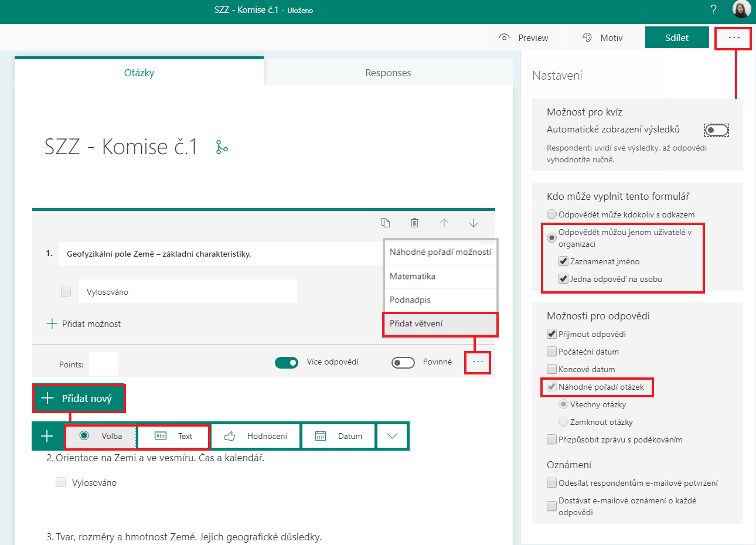Screen dimensions: 756x545
Task: Uncheck Jedna odpověď na osobu checkbox
Action: tap(563, 279)
